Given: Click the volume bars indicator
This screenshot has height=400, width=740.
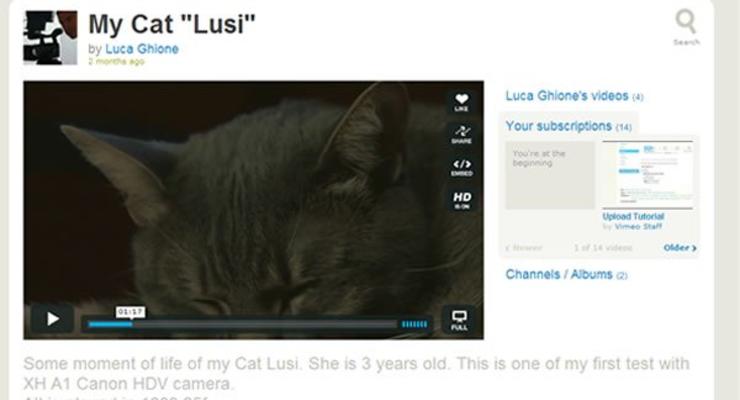Looking at the screenshot, I should point(414,324).
